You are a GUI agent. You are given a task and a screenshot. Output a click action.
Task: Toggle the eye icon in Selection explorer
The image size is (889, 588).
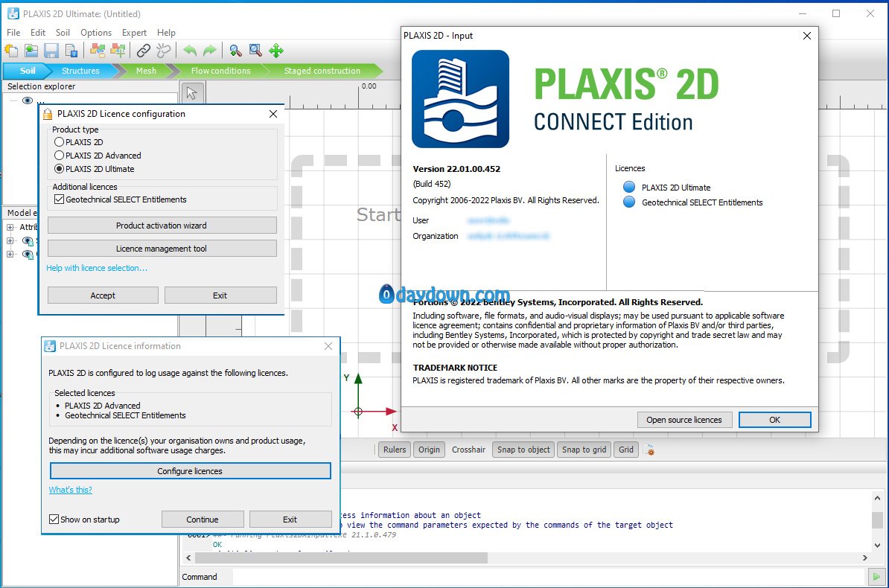(x=28, y=100)
